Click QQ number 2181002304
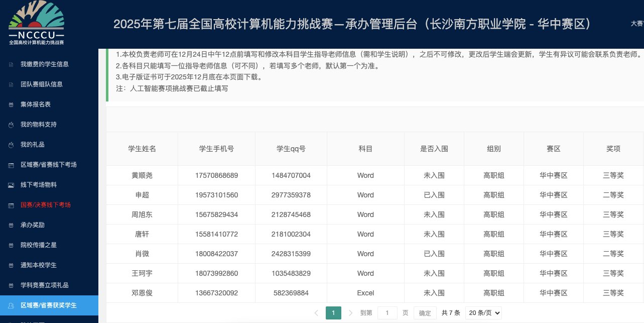644x323 pixels. click(x=291, y=234)
